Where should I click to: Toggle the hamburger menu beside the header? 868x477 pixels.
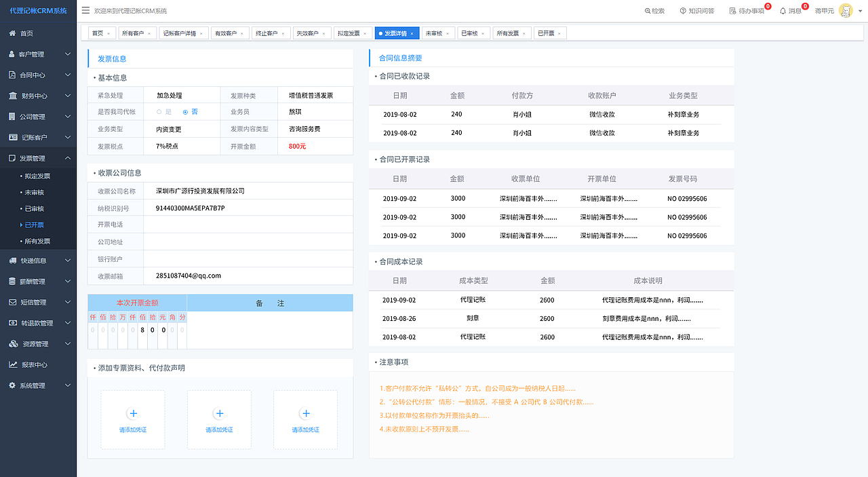(x=85, y=10)
